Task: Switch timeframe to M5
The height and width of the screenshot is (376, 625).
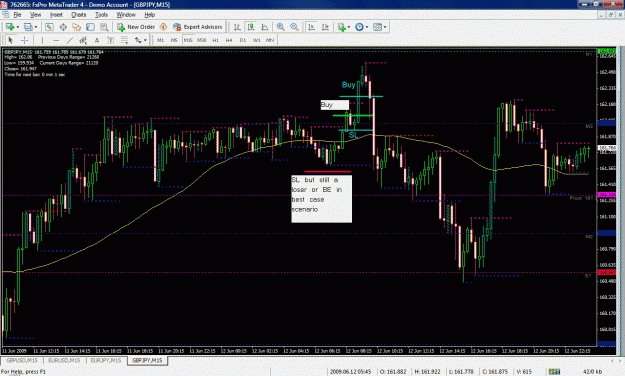Action: [174, 40]
